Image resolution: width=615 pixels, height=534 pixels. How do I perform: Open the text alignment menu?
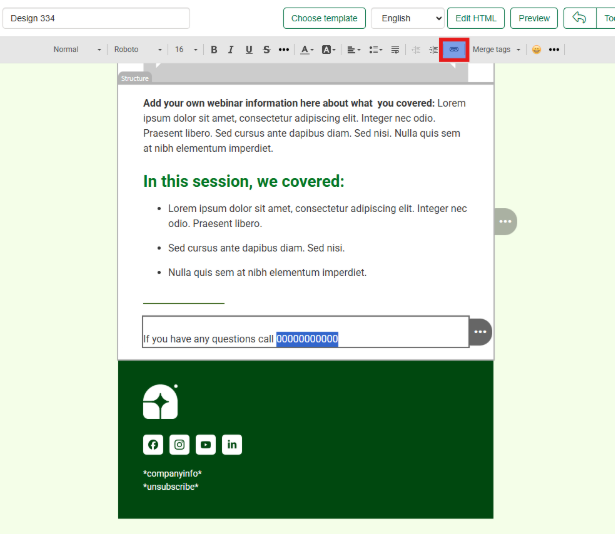coord(353,49)
